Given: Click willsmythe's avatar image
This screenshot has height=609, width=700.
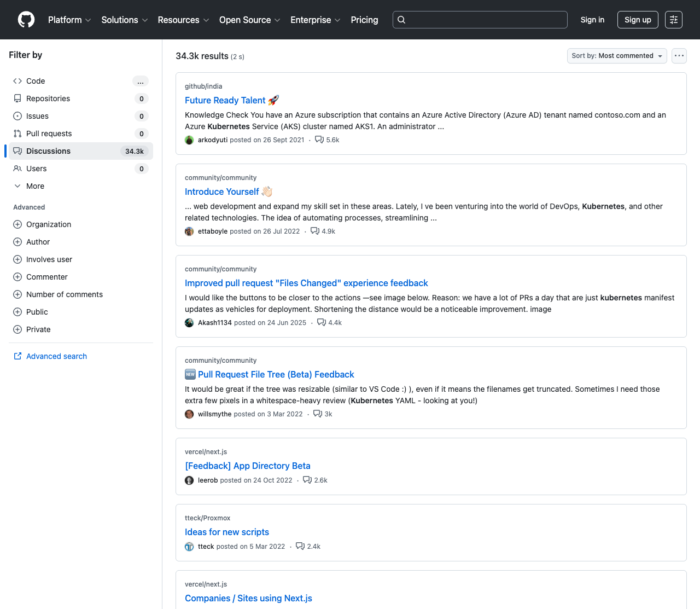Looking at the screenshot, I should click(x=189, y=414).
